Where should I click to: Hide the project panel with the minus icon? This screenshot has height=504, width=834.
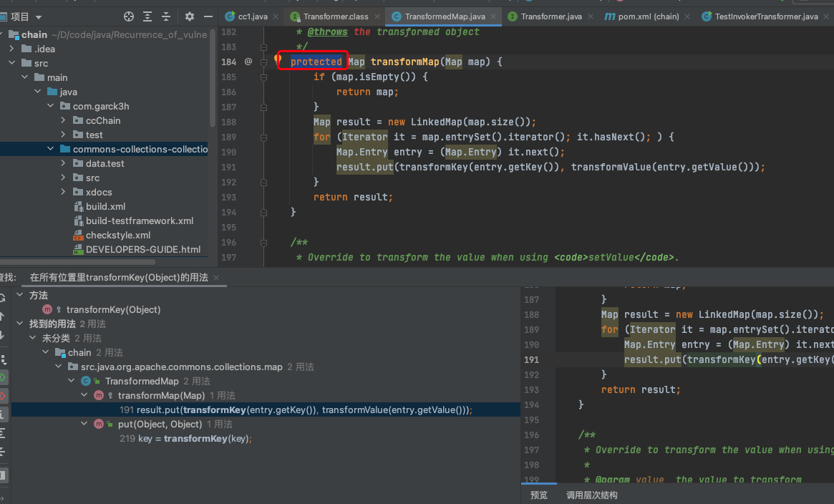pos(208,16)
